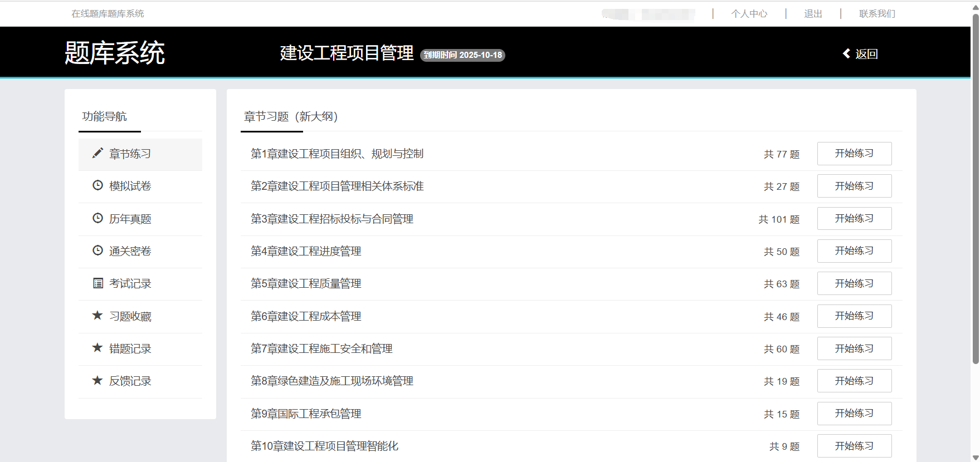
Task: Click 在线题库题库系统 text in top bar
Action: (108, 13)
